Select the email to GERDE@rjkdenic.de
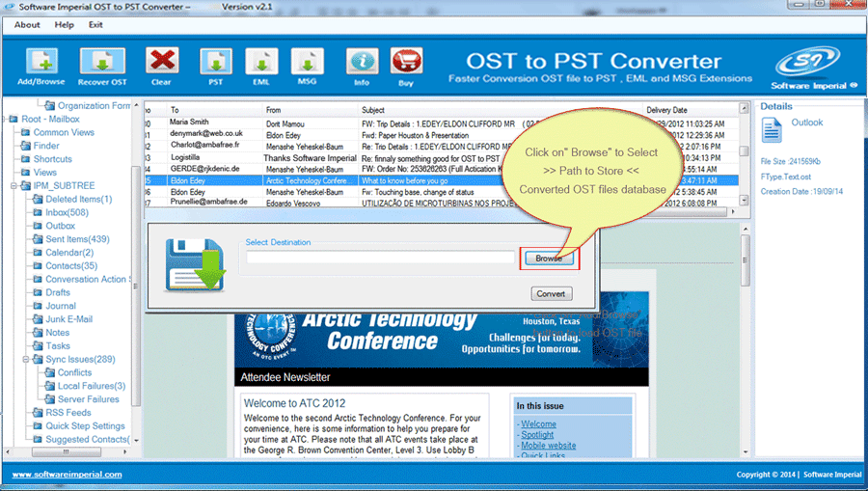This screenshot has width=868, height=491. click(x=204, y=168)
